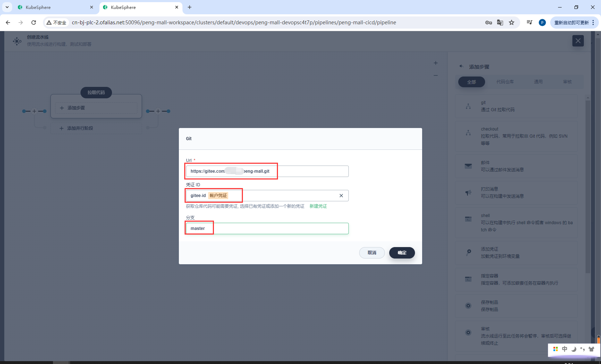Add a stage after 拉取代码
Image resolution: width=601 pixels, height=364 pixels.
158,111
